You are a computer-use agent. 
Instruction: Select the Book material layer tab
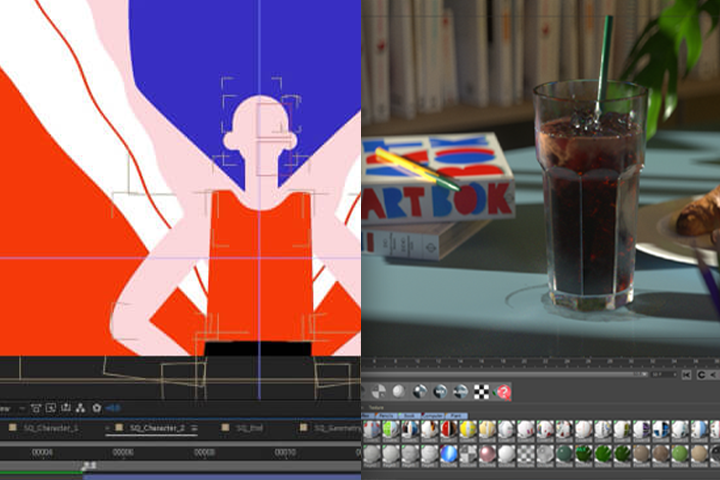coord(409,415)
